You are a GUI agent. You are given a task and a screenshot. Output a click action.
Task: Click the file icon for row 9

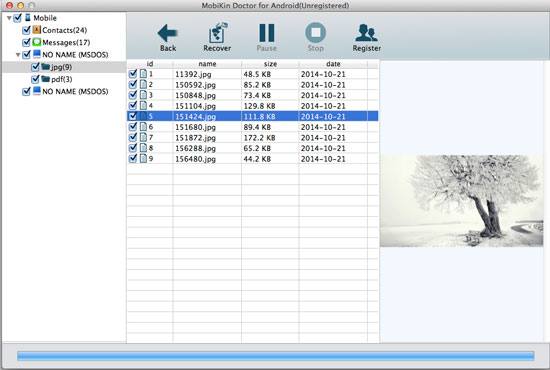click(x=143, y=158)
